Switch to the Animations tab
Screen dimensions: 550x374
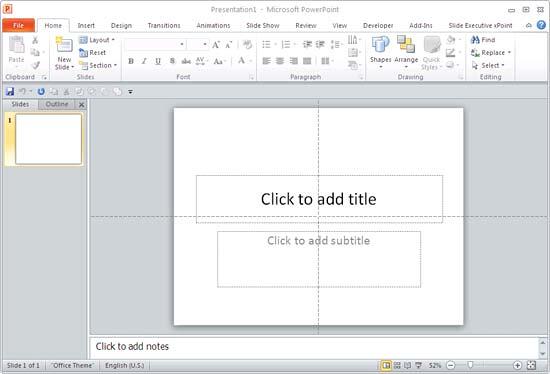[213, 26]
